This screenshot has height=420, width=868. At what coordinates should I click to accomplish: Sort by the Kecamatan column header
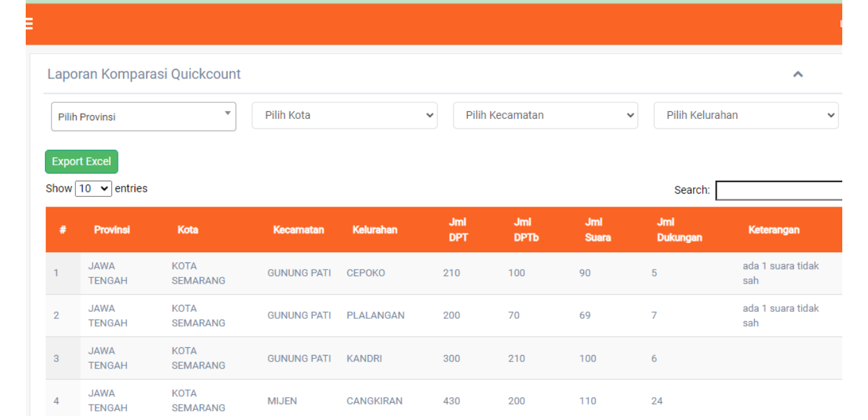tap(299, 230)
